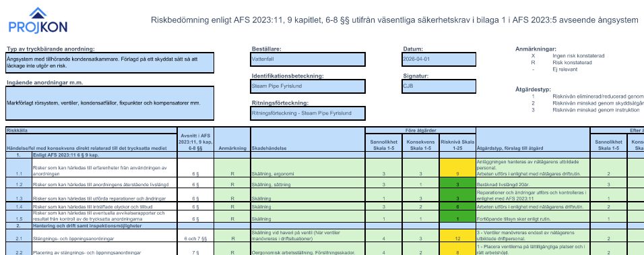This screenshot has width=644, height=255.
Task: Click the Ritningsförteckning - Steam Pipe Fyrislund field
Action: tap(308, 113)
